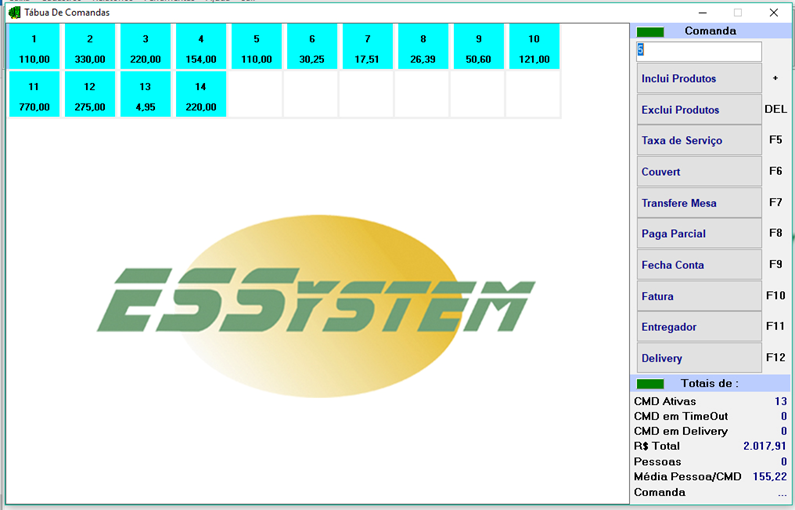This screenshot has height=510, width=795.
Task: Choose comanda 13 tile showing 4,95
Action: [145, 96]
